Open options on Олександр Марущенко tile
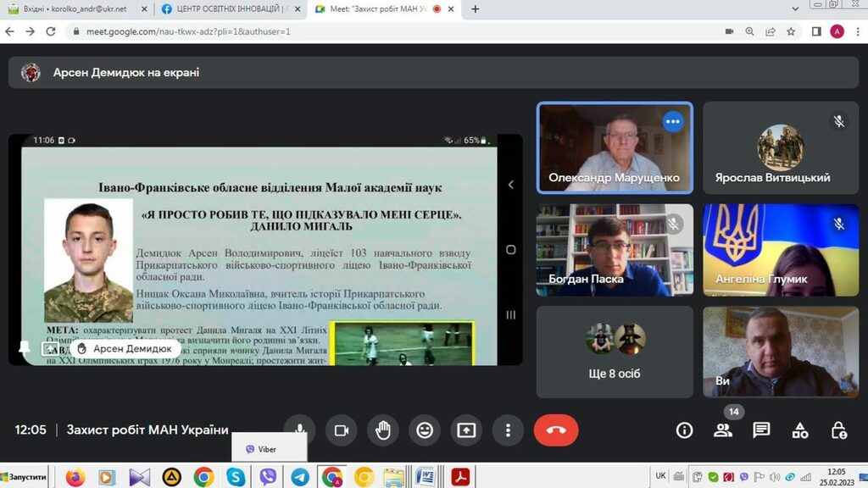The width and height of the screenshot is (868, 488). pyautogui.click(x=673, y=122)
